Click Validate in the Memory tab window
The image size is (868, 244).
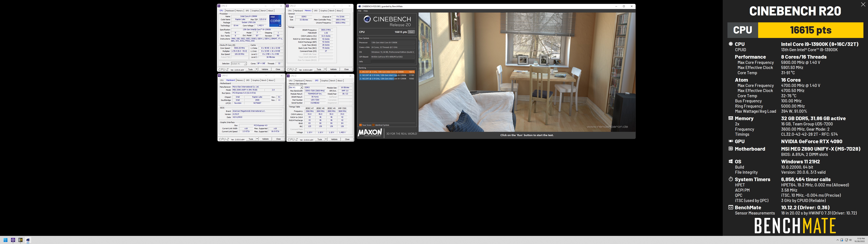[334, 69]
